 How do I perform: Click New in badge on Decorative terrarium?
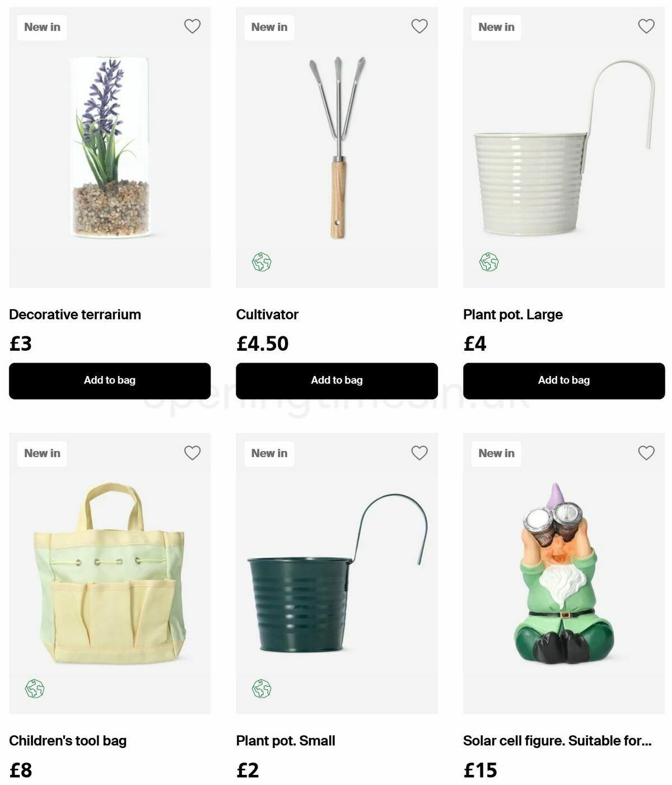pos(42,27)
